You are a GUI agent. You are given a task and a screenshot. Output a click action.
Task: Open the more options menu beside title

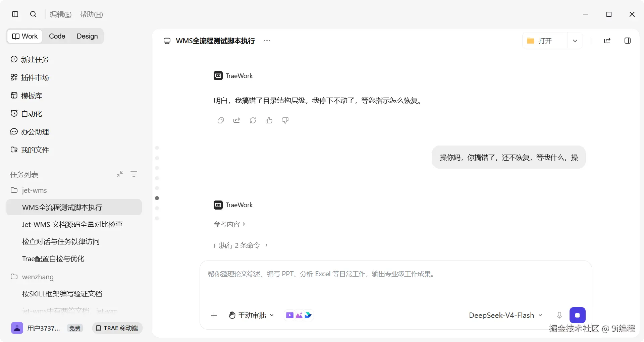267,41
